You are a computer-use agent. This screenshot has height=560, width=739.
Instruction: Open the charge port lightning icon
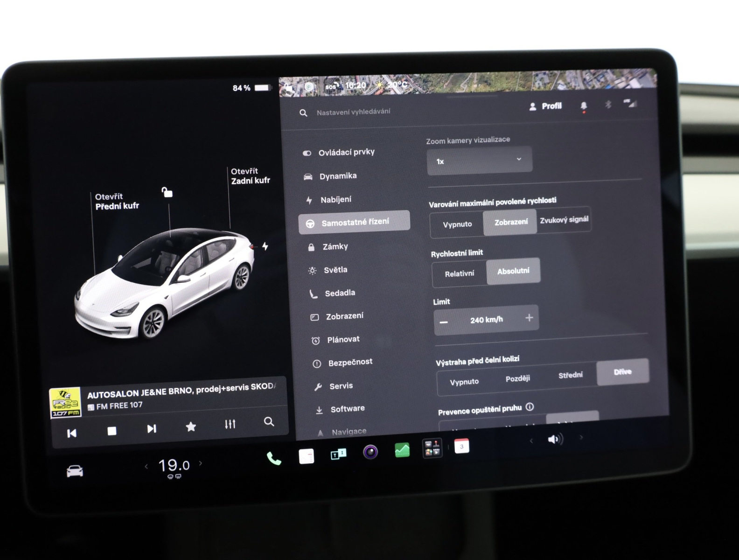[x=265, y=246]
